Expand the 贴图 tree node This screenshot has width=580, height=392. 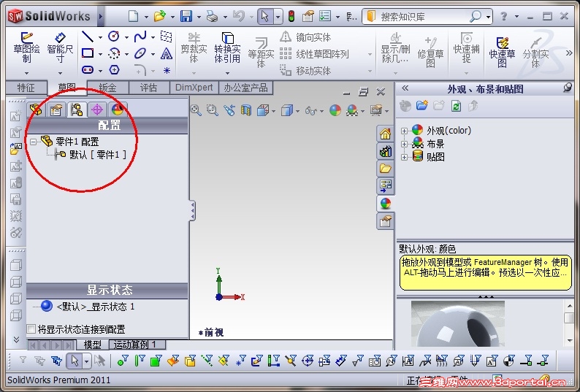click(x=404, y=157)
